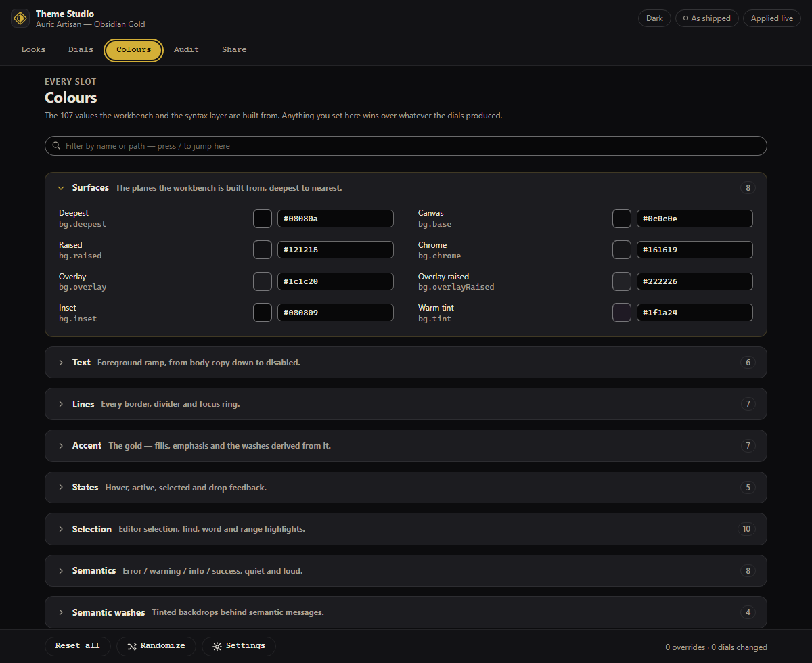Collapse the Surfaces section chevron
The width and height of the screenshot is (812, 663).
pos(61,188)
